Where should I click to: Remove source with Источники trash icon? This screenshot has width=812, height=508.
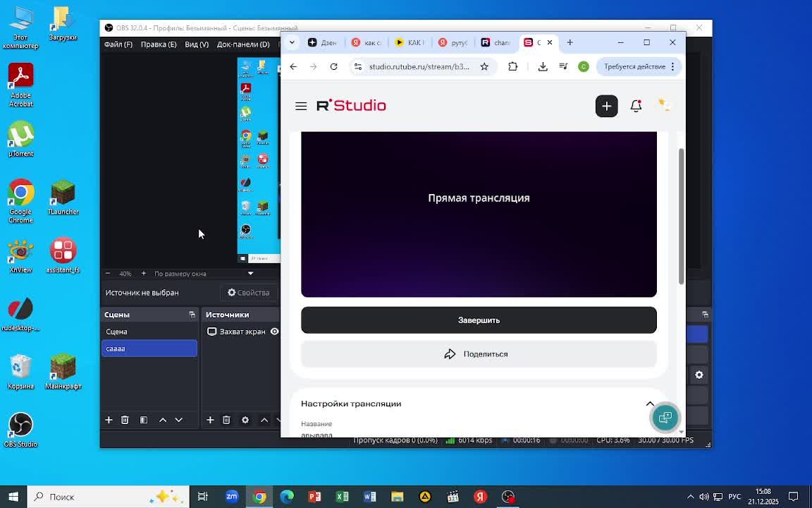(x=226, y=420)
